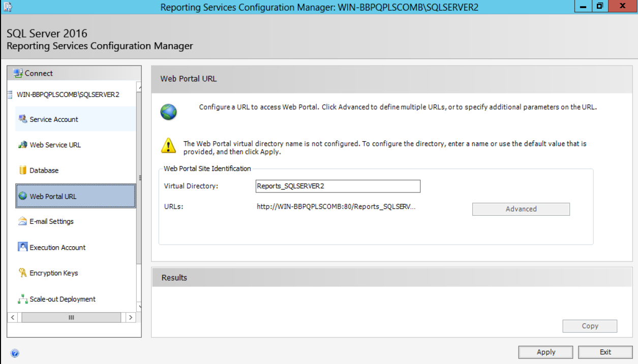Image resolution: width=638 pixels, height=364 pixels.
Task: Click the Connect button label
Action: pos(39,73)
